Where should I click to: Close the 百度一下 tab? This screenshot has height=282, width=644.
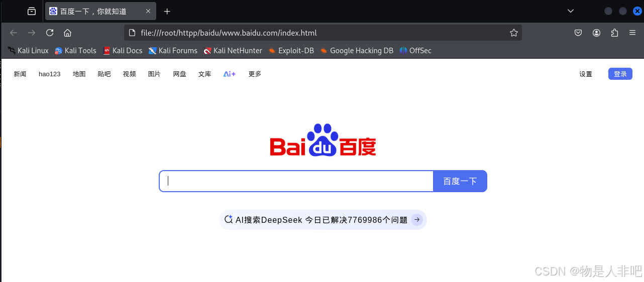point(148,11)
